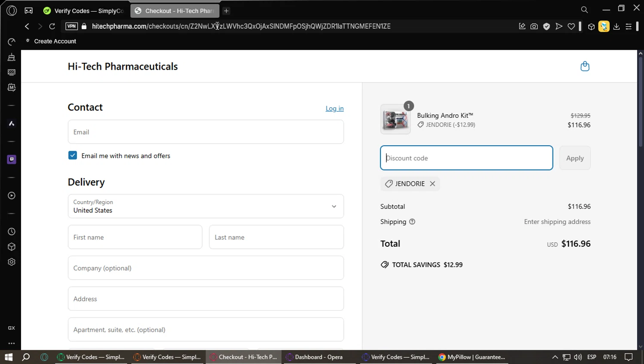Image resolution: width=644 pixels, height=364 pixels.
Task: Open sidebar more options dots
Action: tap(12, 343)
